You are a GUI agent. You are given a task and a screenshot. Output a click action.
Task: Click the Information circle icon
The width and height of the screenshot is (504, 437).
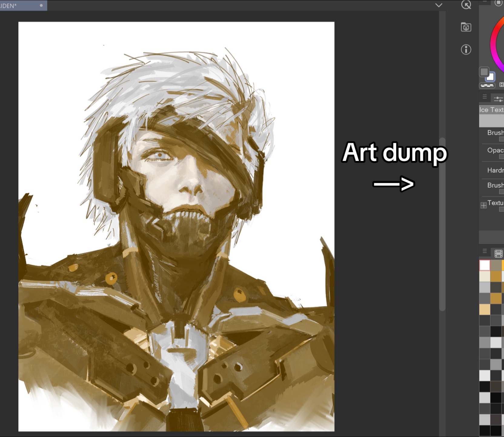pos(466,49)
